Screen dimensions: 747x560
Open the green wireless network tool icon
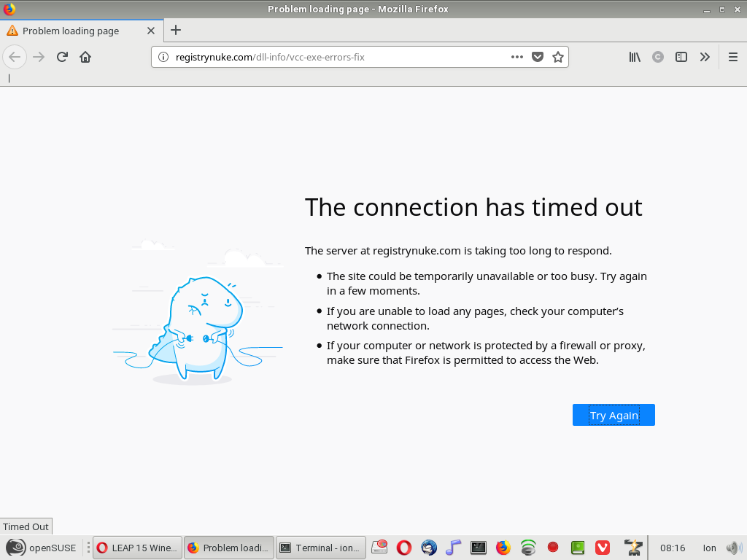(x=528, y=548)
